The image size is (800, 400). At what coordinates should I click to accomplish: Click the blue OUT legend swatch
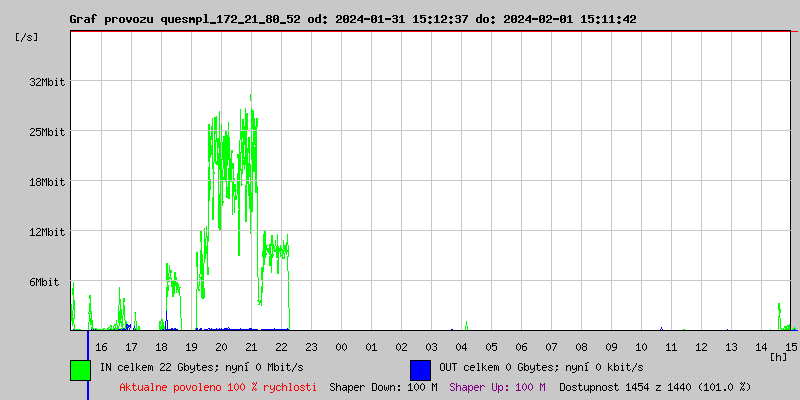point(420,369)
